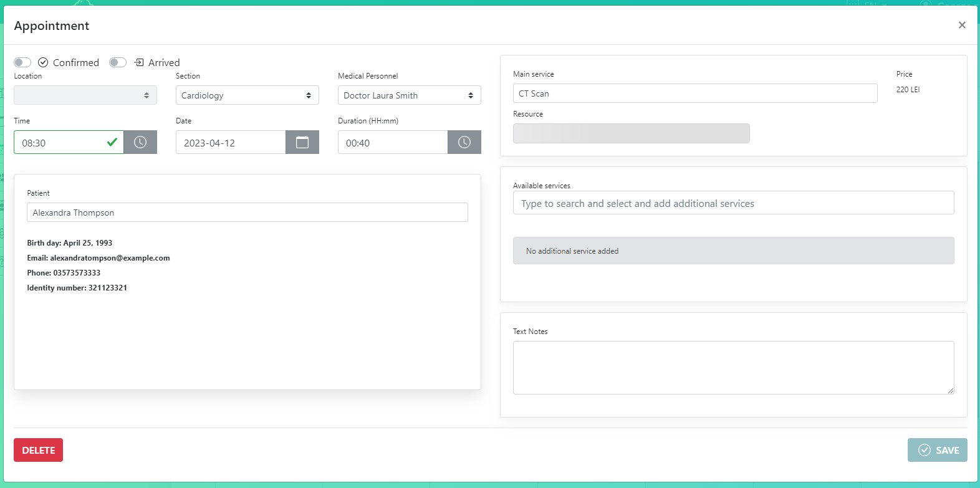Click the Main service field with CT Scan
This screenshot has height=488, width=980.
pos(695,93)
